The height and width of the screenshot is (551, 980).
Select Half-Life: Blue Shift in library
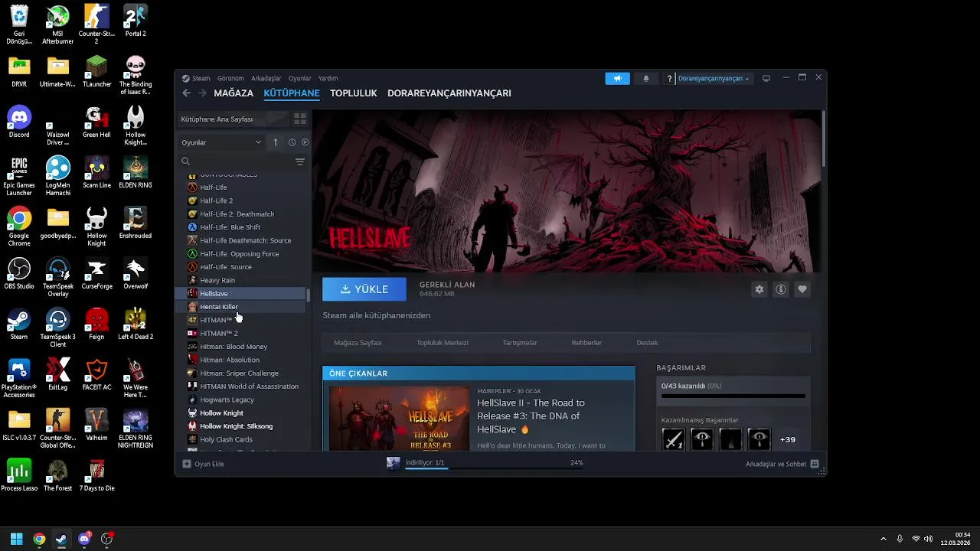pyautogui.click(x=230, y=227)
